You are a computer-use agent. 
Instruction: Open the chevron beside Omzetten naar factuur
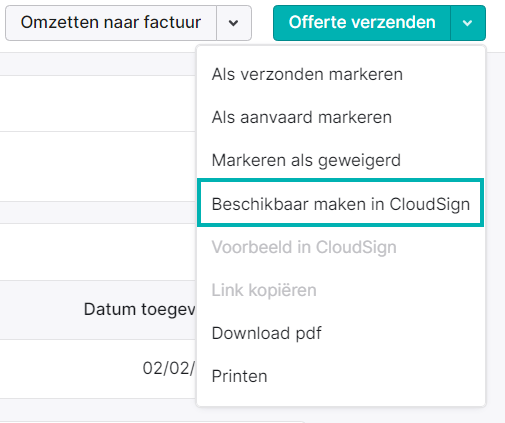[234, 23]
